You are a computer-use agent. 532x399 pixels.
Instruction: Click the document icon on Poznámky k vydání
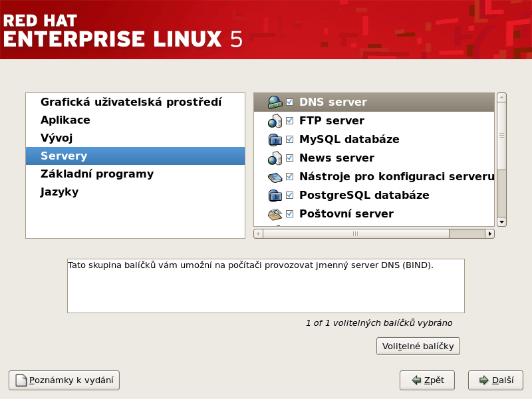click(21, 380)
